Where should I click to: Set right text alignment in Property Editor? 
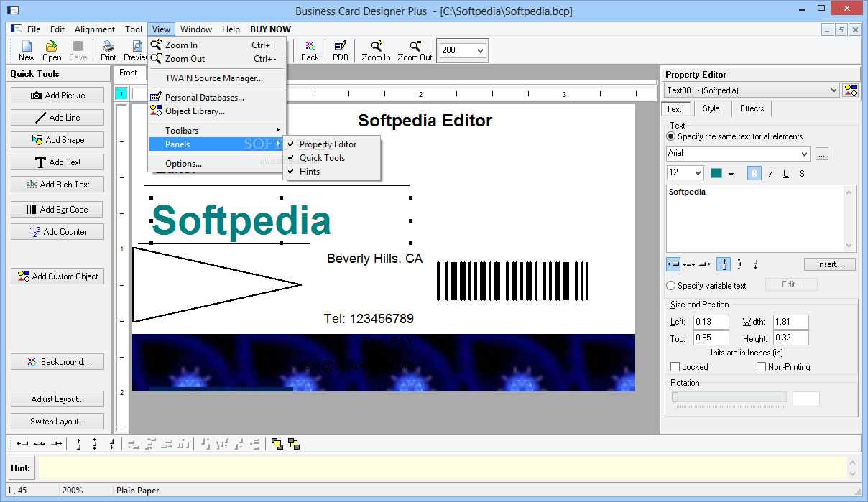(x=704, y=264)
